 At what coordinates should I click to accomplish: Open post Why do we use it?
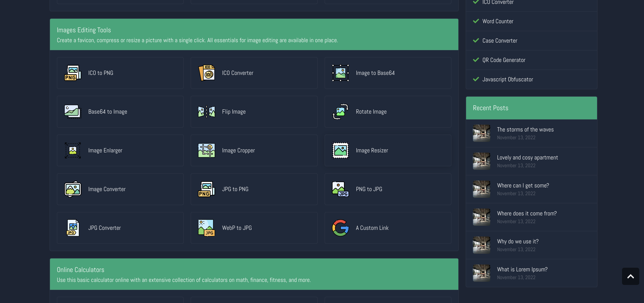click(518, 241)
